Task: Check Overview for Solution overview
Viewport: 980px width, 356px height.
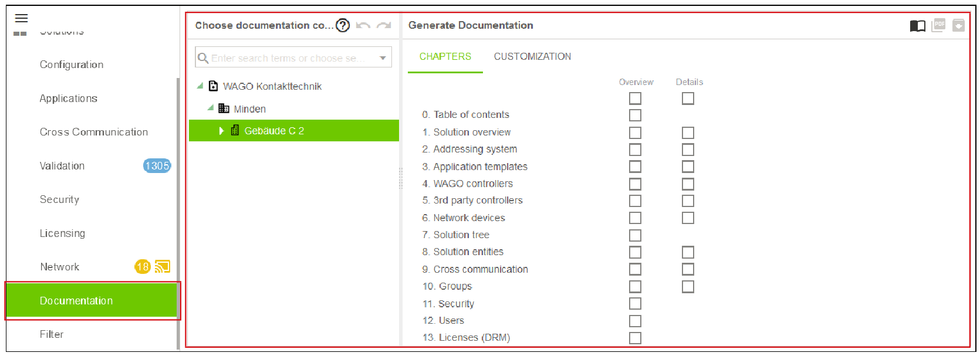Action: [x=635, y=133]
